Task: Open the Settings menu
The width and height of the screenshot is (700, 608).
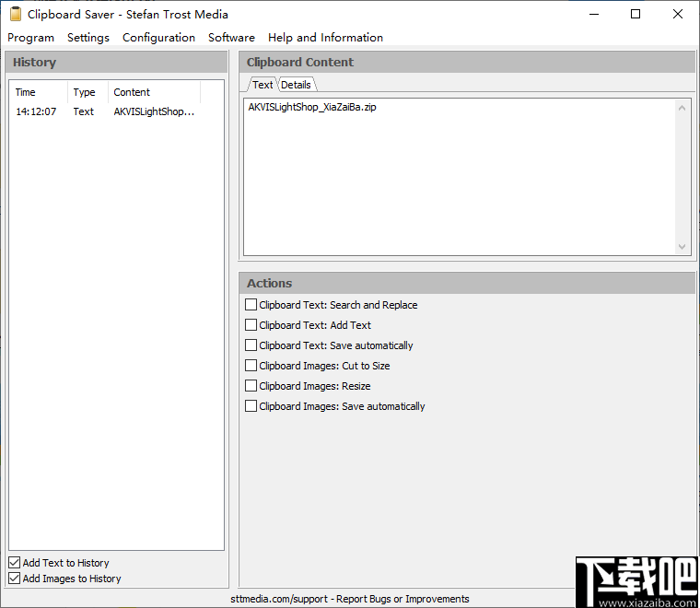Action: (x=87, y=38)
